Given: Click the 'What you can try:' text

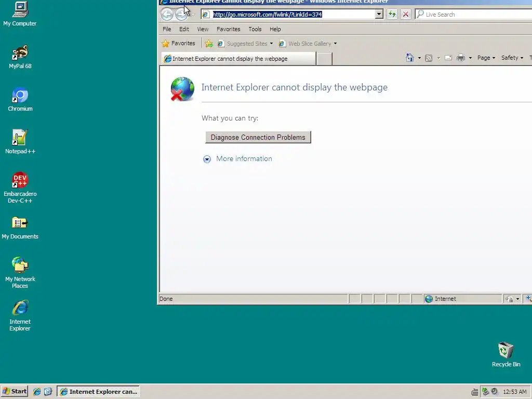Looking at the screenshot, I should click(x=230, y=118).
